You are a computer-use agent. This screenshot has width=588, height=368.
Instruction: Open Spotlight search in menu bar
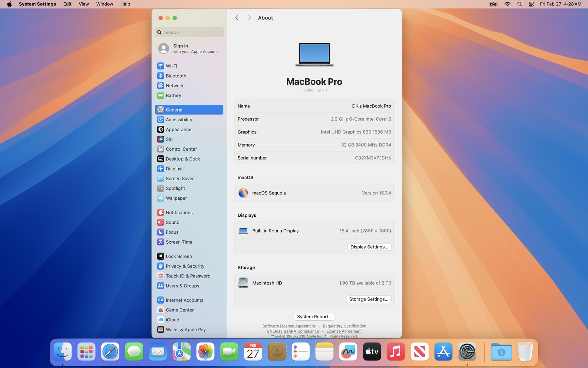pos(519,4)
